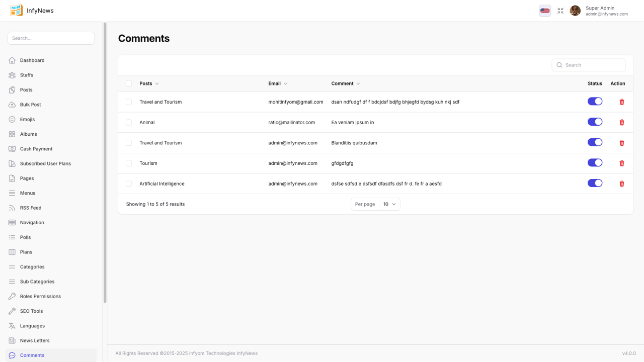Click trash icon for Artificial Intelligence comment
This screenshot has height=362, width=644.
click(622, 184)
